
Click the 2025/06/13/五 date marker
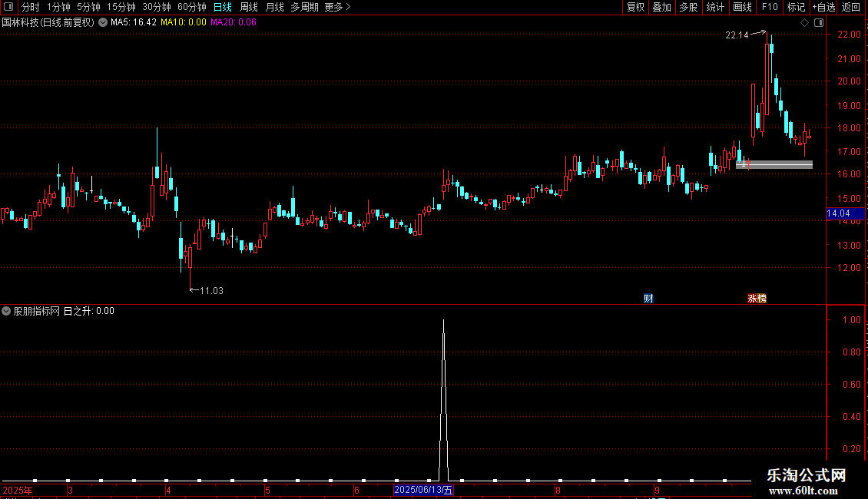423,490
